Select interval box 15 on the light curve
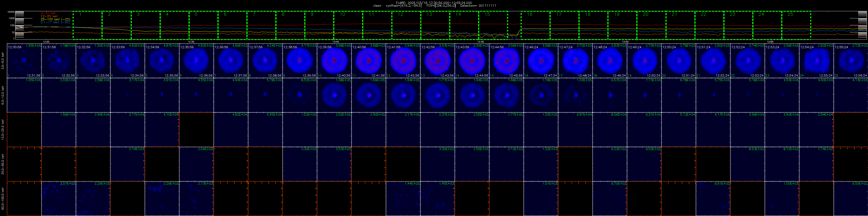This screenshot has height=216, width=868. click(x=493, y=25)
